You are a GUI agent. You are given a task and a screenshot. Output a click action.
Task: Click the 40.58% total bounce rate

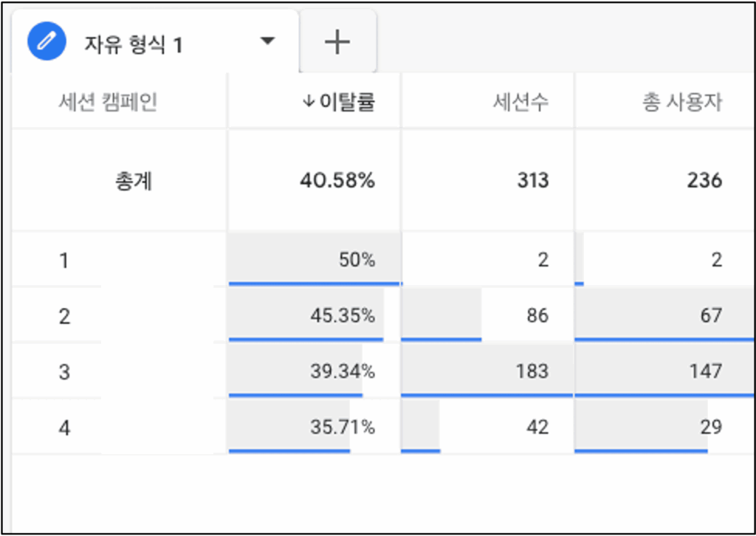pos(337,180)
